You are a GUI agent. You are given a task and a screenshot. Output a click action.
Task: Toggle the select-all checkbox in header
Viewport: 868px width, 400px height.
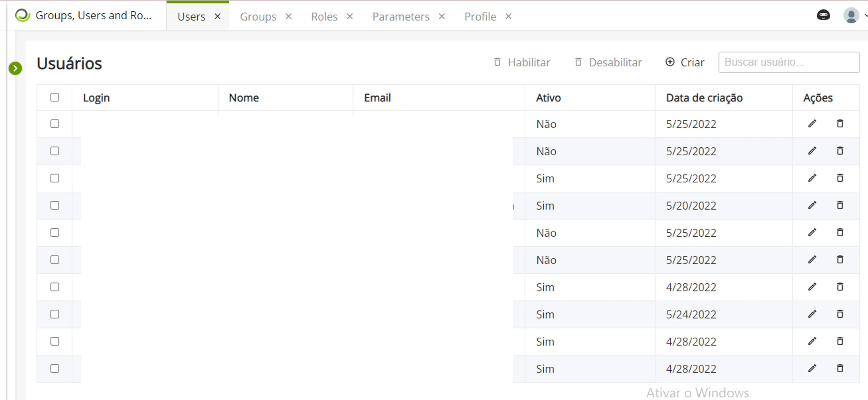pyautogui.click(x=55, y=97)
